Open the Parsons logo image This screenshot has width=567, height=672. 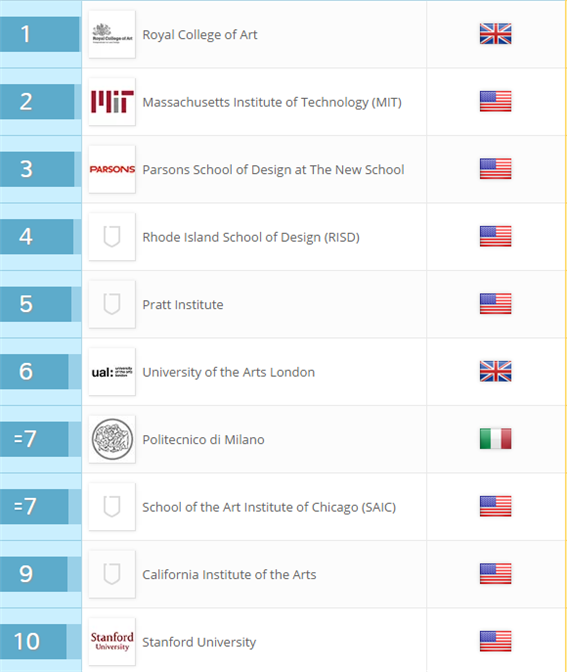point(112,169)
